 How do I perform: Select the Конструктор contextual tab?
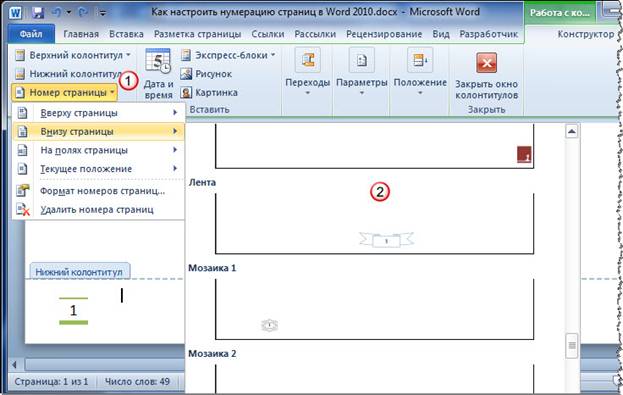coord(586,34)
